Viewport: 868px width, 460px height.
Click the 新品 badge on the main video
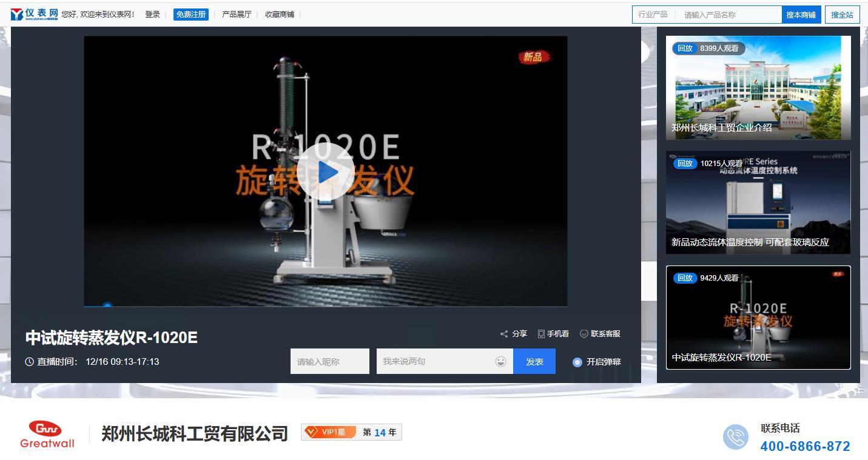tap(534, 57)
